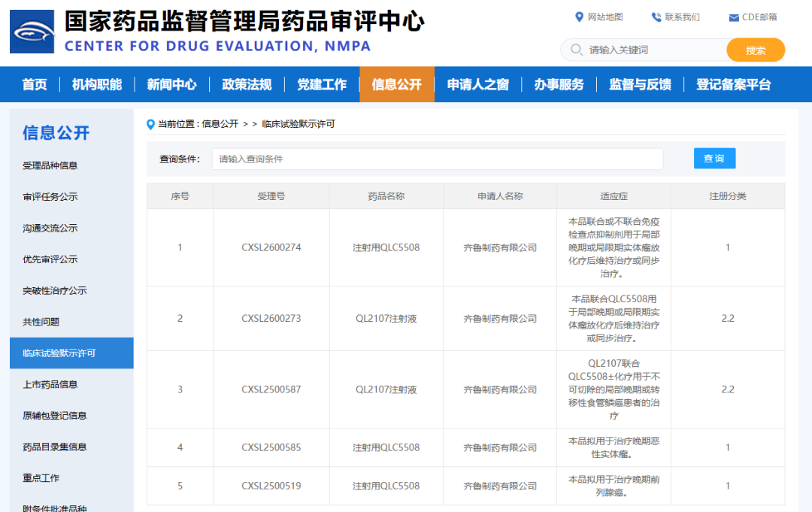Select 受理品种信息 in sidebar
The height and width of the screenshot is (512, 812).
[x=50, y=165]
